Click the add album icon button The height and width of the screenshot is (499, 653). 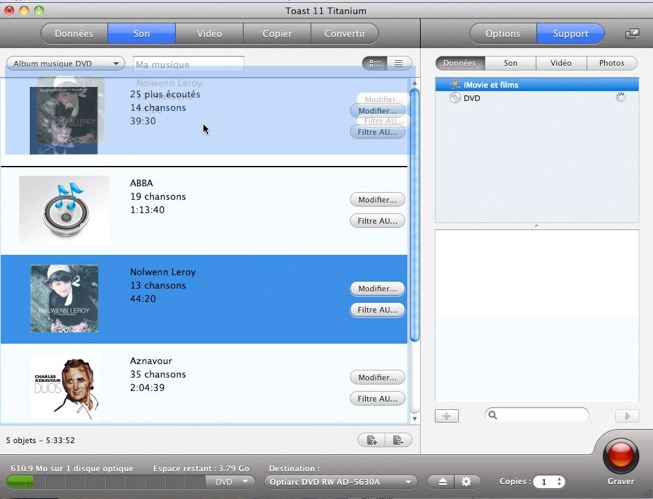click(x=371, y=440)
